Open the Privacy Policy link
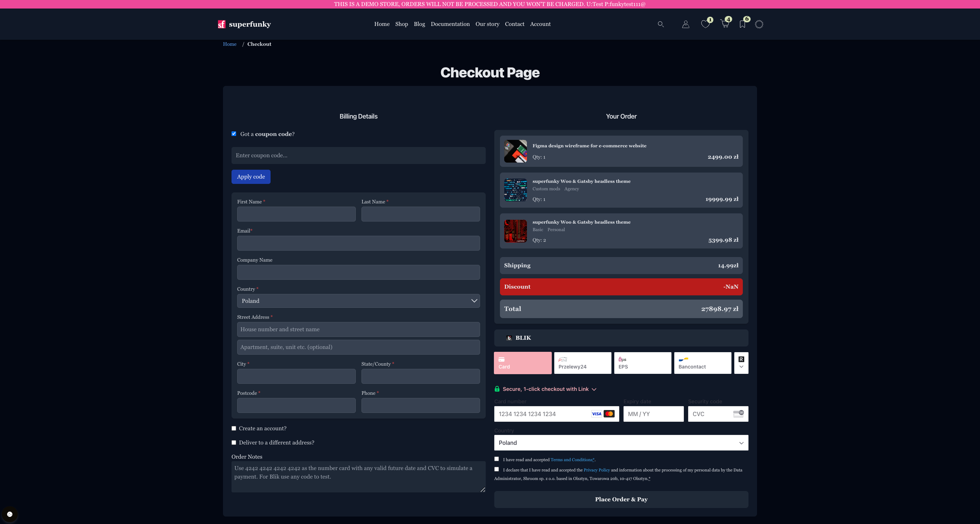Screen dimensions: 980x524 point(597,470)
